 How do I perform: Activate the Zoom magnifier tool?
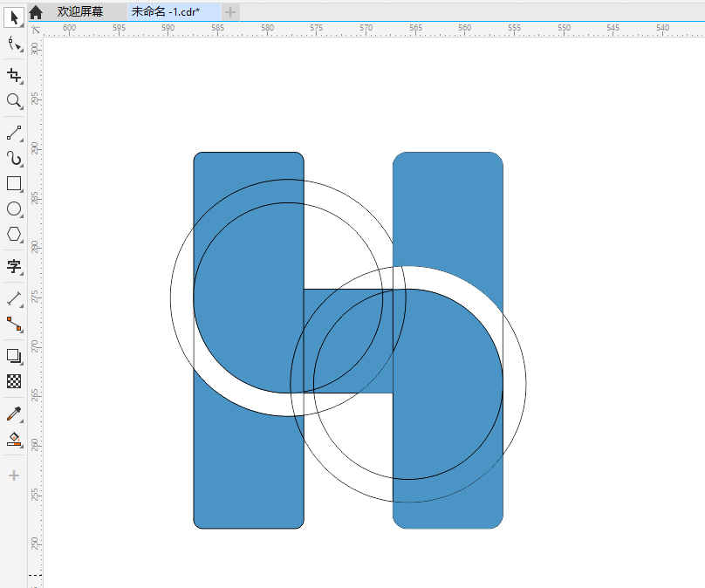pyautogui.click(x=14, y=100)
